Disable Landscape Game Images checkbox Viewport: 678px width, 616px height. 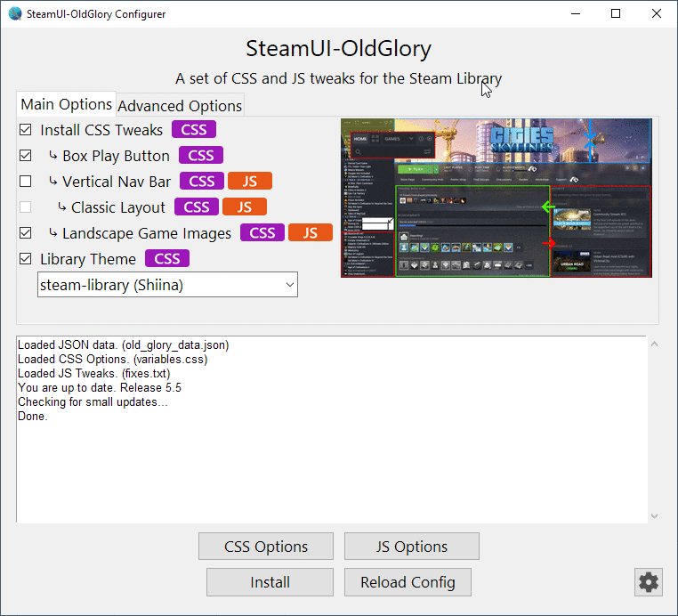point(26,232)
